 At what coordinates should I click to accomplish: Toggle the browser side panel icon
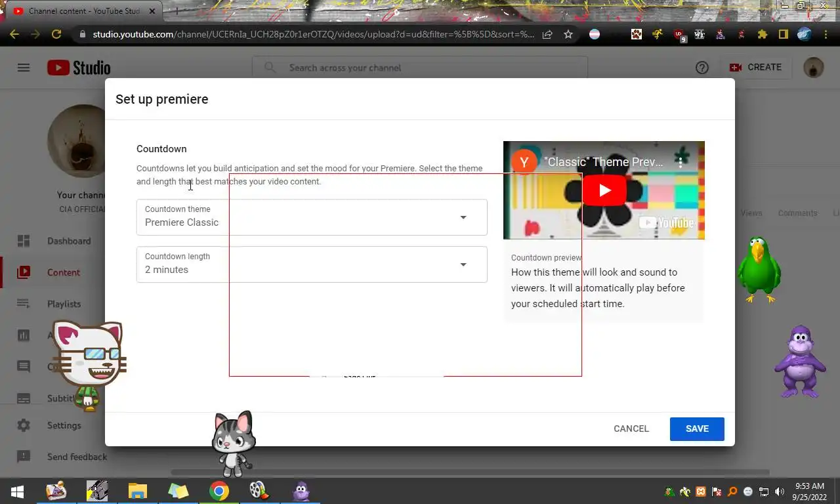pos(783,34)
